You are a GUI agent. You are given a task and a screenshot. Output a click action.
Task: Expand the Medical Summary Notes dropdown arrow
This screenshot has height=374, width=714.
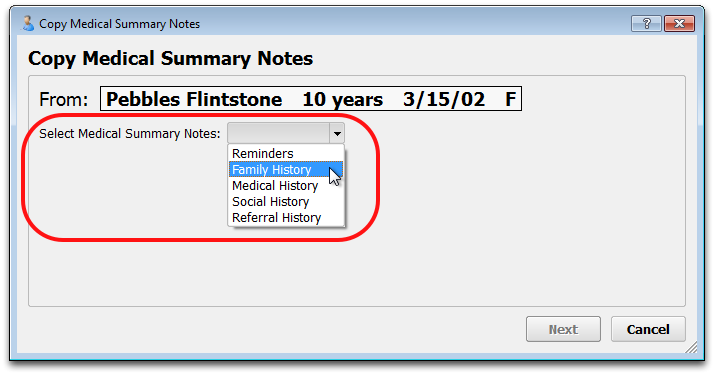337,133
